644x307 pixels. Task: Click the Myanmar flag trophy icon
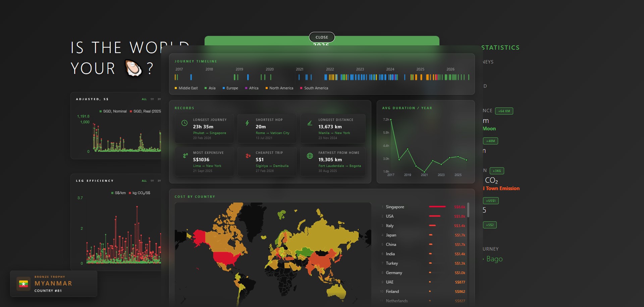pos(23,284)
